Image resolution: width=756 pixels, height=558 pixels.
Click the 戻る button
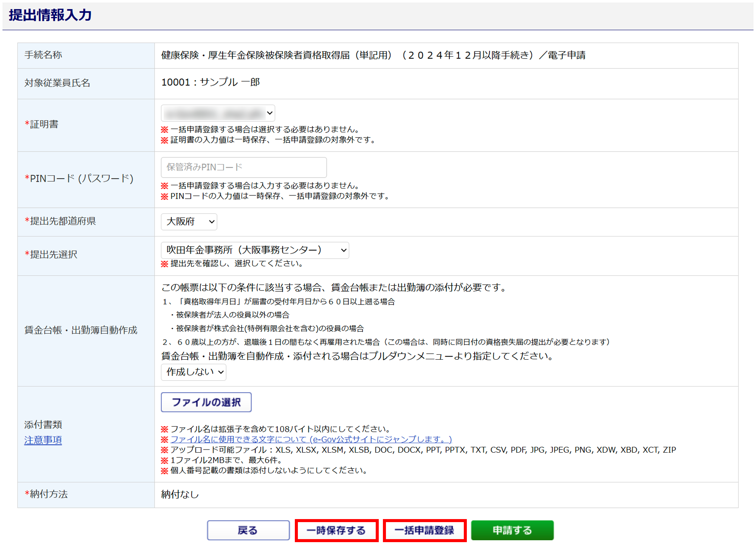point(248,530)
